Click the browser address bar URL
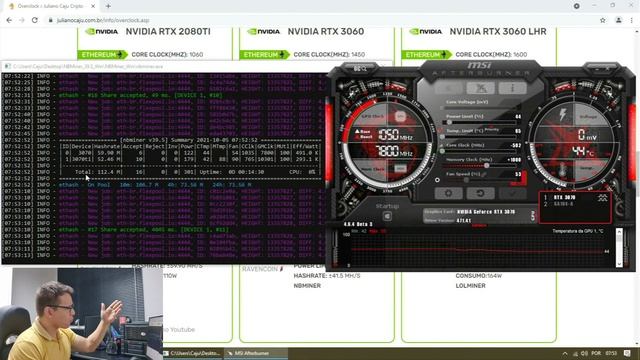640x360 pixels. (x=103, y=20)
